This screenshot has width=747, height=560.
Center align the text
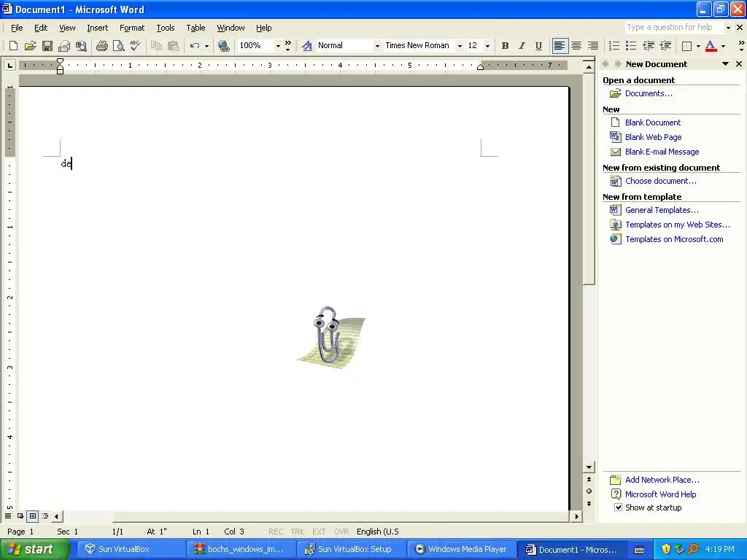[576, 46]
